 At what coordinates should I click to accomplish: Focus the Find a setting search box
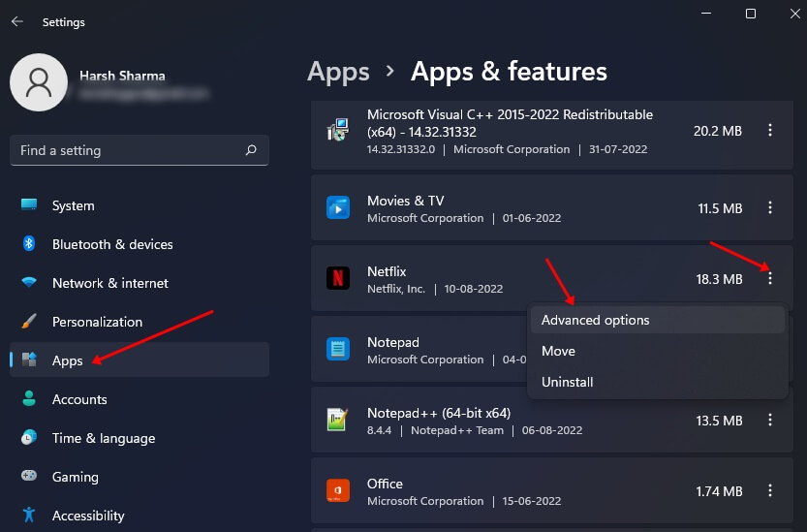tap(139, 150)
